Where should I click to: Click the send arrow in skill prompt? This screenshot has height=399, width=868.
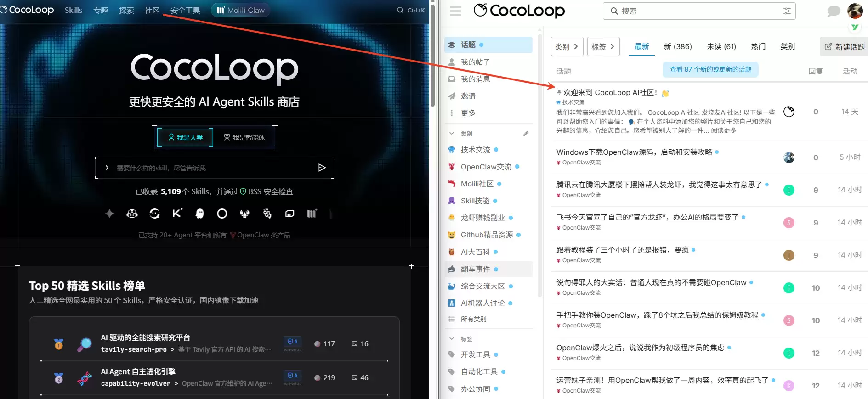[322, 168]
